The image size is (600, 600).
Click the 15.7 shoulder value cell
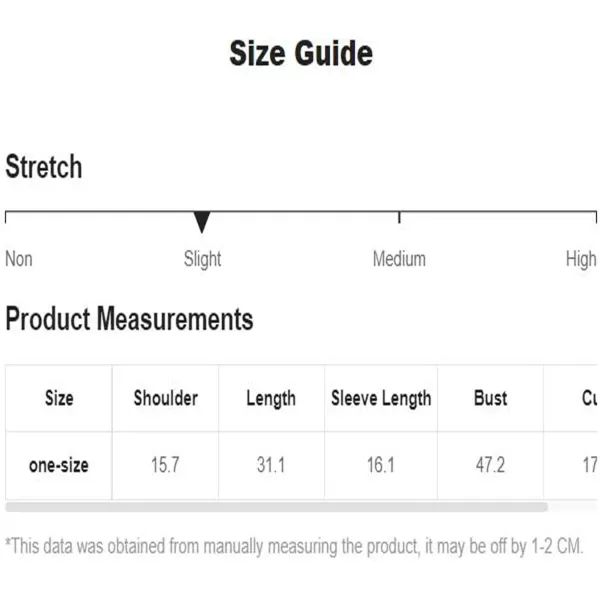[x=165, y=465]
